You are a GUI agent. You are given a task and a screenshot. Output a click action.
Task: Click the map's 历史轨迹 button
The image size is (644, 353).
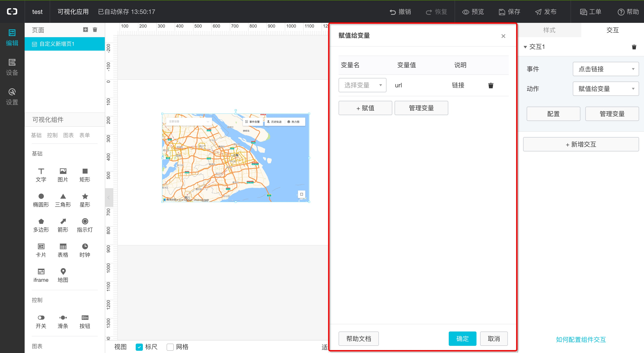point(275,122)
